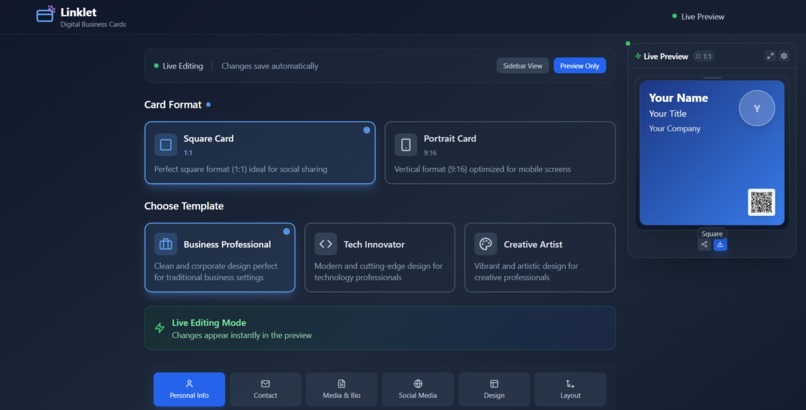806x410 pixels.
Task: Click the Live Editing Mode lightning icon
Action: click(160, 328)
